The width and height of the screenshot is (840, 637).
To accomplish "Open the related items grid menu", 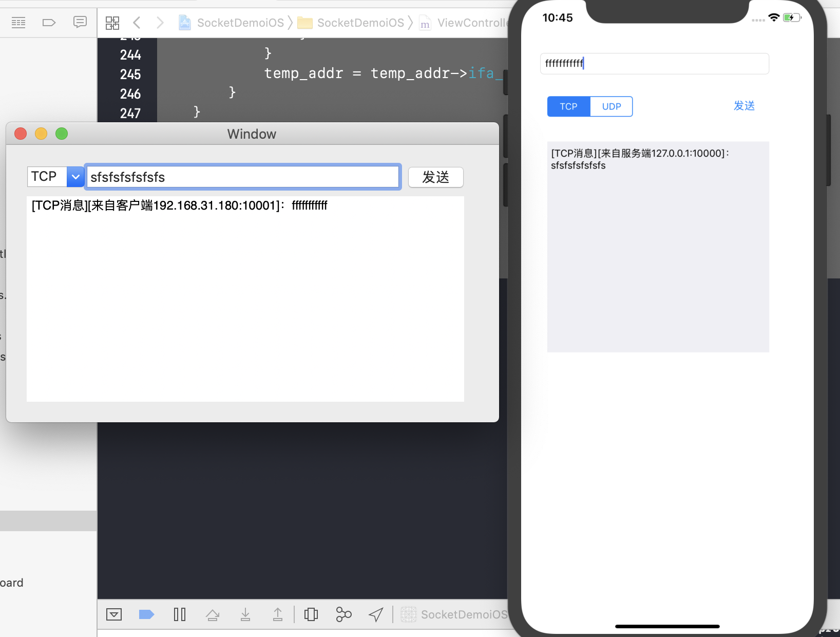I will coord(112,23).
